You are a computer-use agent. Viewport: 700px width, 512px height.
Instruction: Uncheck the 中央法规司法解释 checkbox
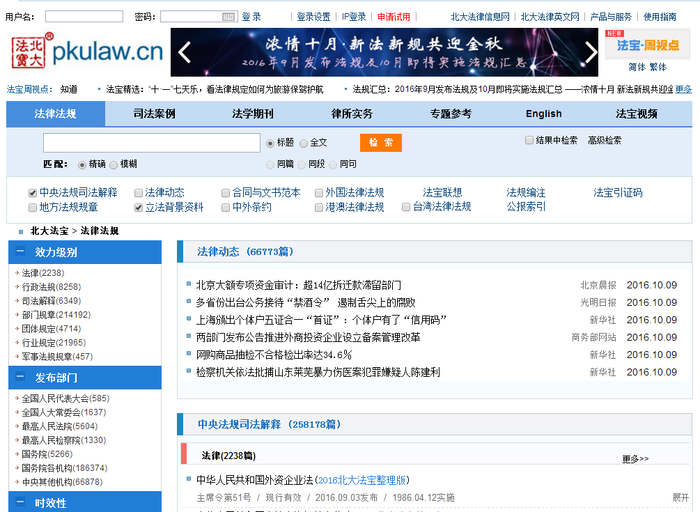[33, 192]
